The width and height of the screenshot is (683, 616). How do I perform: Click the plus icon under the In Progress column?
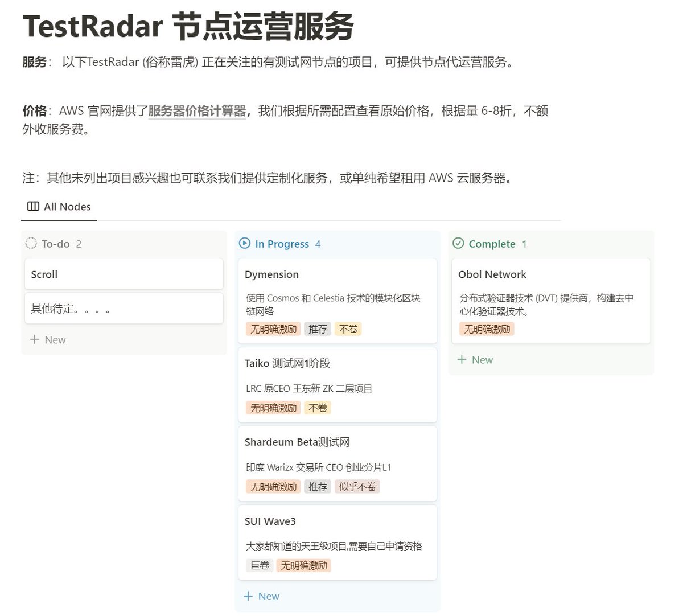248,596
